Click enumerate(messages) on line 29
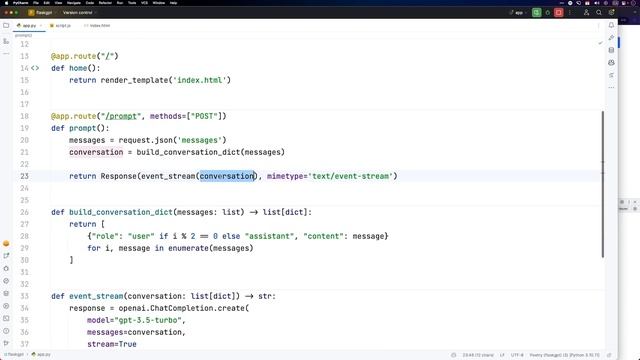This screenshot has width=640, height=360. pos(211,248)
